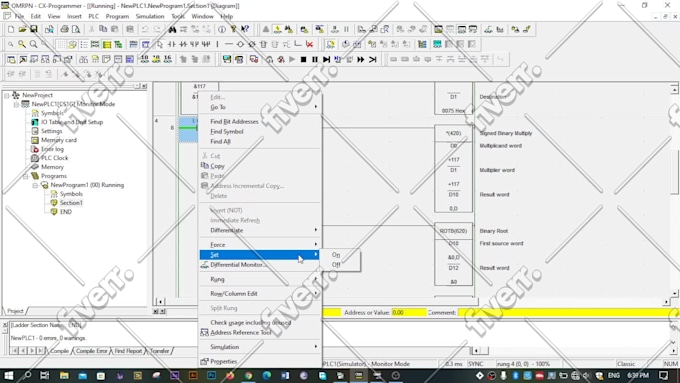
Task: Collapse the NewProject tree node
Action: (x=7, y=95)
